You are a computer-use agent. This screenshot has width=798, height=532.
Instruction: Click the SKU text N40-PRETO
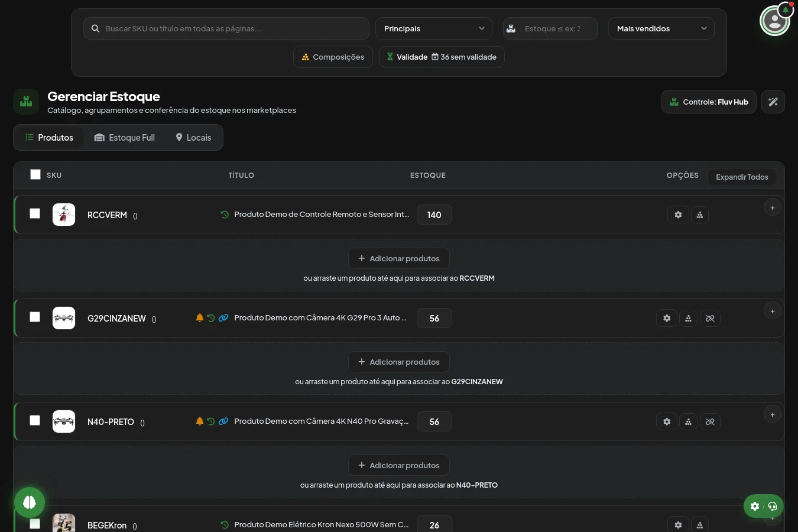point(111,422)
